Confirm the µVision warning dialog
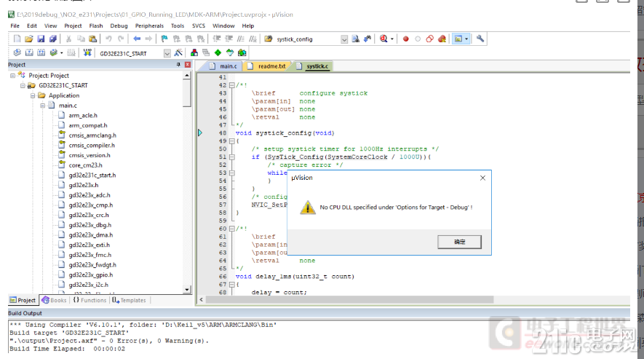Image resolution: width=644 pixels, height=359 pixels. tap(459, 242)
